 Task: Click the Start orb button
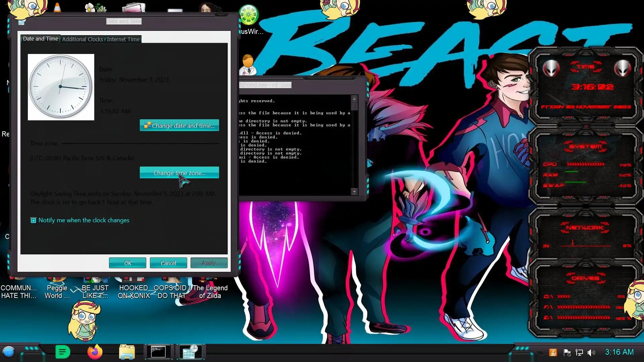point(9,352)
